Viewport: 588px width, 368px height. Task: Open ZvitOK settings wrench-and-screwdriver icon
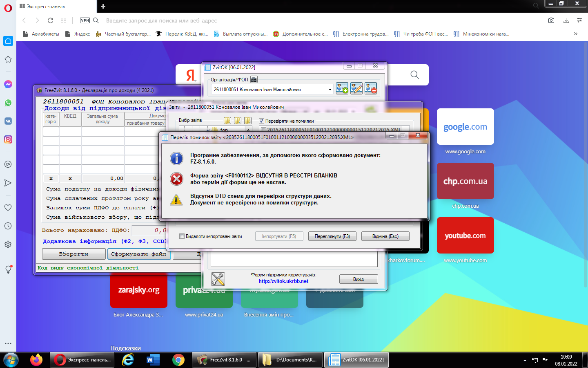[218, 279]
